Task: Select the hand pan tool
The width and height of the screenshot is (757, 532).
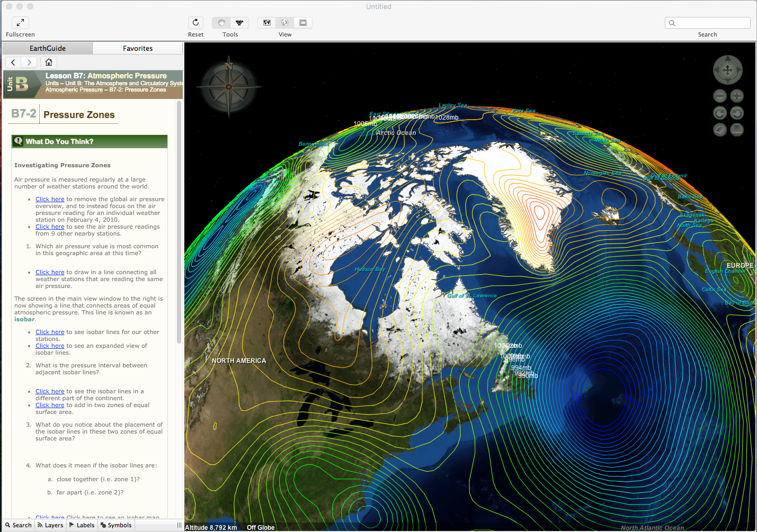Action: 221,23
